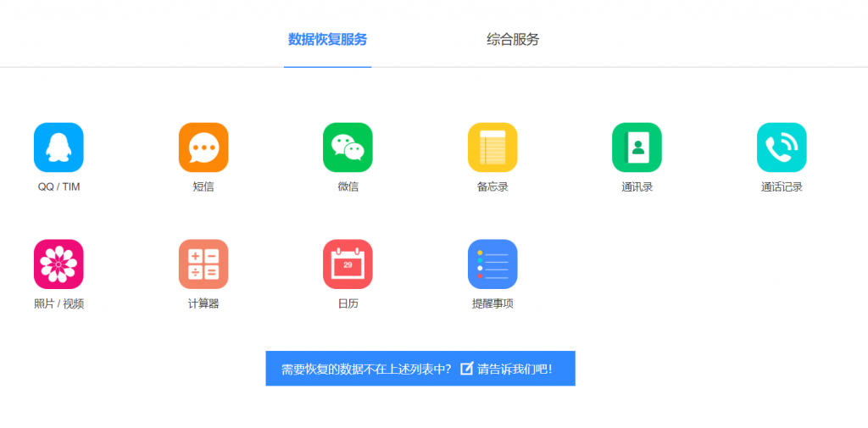868x428 pixels.
Task: Open the 计算器 calculator icon
Action: coord(203,264)
